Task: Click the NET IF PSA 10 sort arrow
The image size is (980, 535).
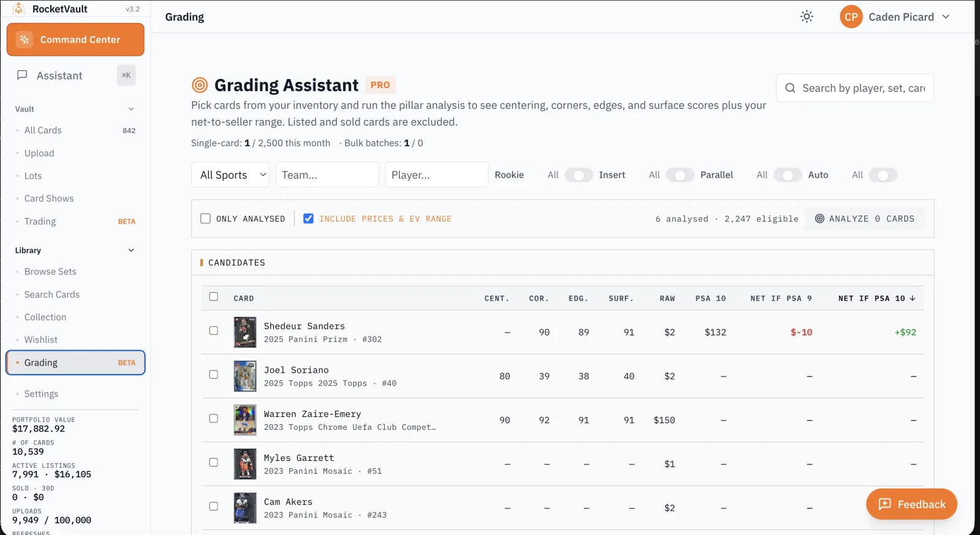Action: 913,298
